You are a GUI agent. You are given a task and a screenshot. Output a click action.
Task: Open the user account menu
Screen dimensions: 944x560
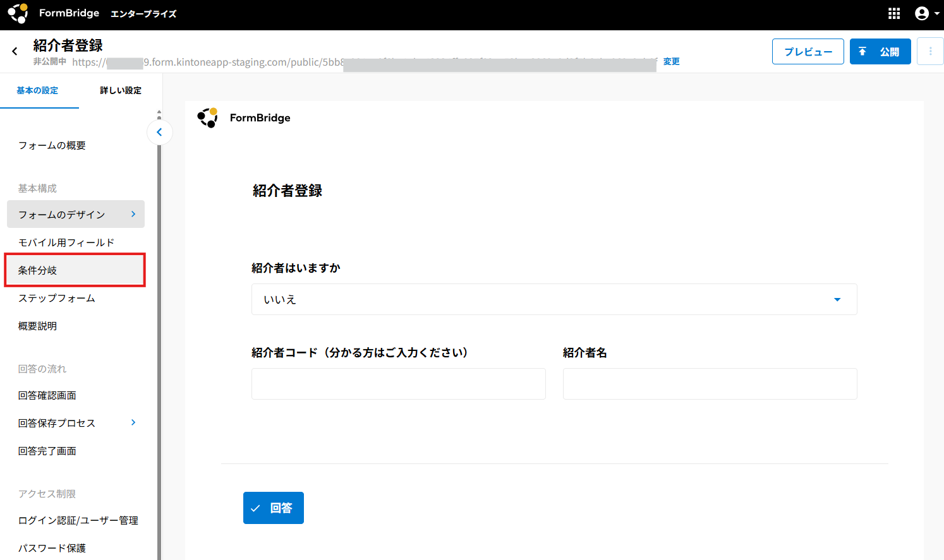[x=926, y=14]
